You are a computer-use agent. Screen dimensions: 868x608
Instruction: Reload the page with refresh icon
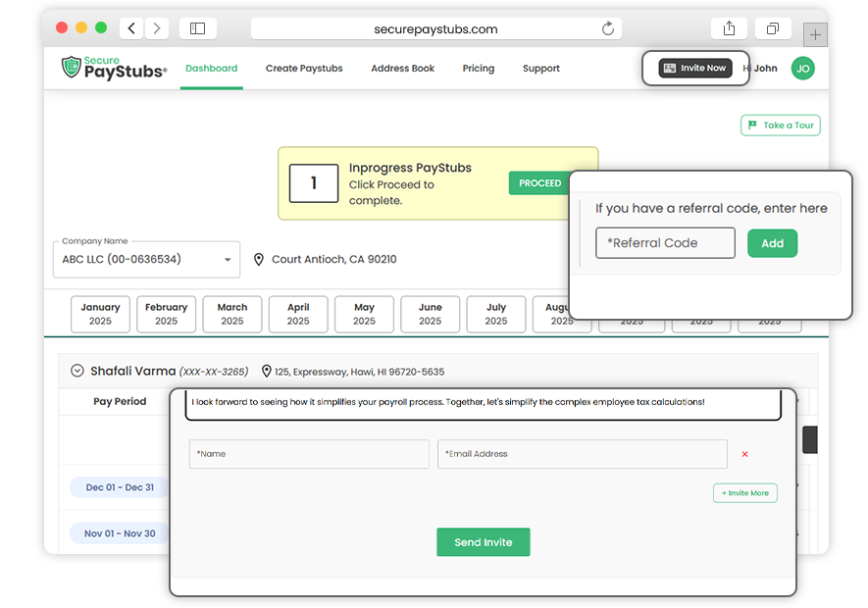point(608,28)
